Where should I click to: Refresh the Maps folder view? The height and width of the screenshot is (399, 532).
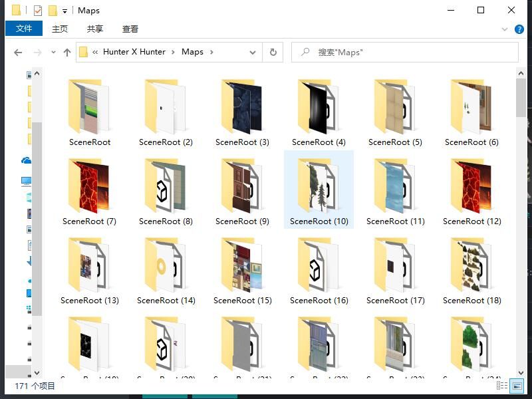(273, 53)
